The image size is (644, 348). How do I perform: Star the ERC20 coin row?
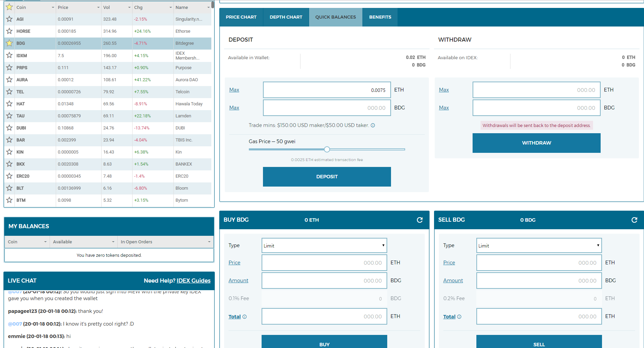9,176
